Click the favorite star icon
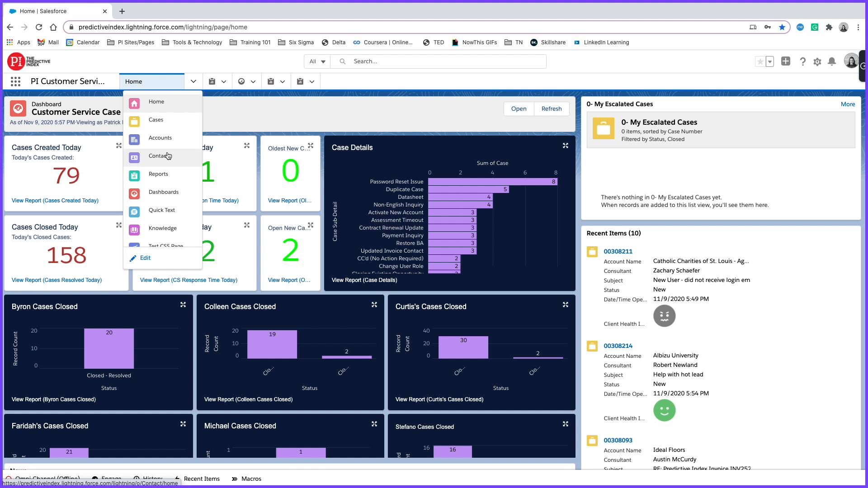This screenshot has width=868, height=488. 760,62
